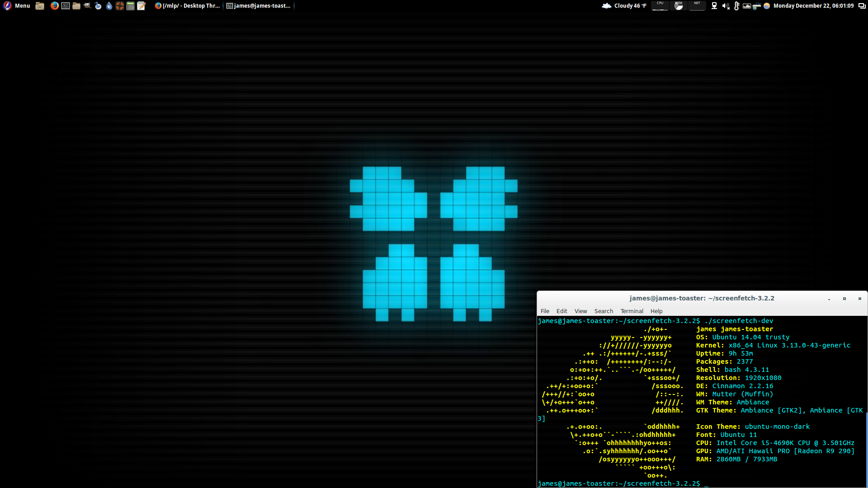
Task: Open the Cloudy 46 °F weather applet
Action: click(x=624, y=6)
